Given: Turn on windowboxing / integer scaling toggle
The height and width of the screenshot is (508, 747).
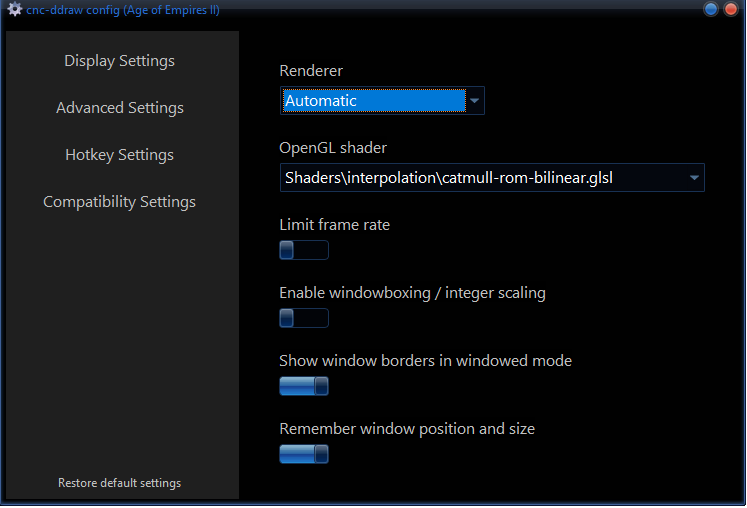Looking at the screenshot, I should pyautogui.click(x=303, y=318).
